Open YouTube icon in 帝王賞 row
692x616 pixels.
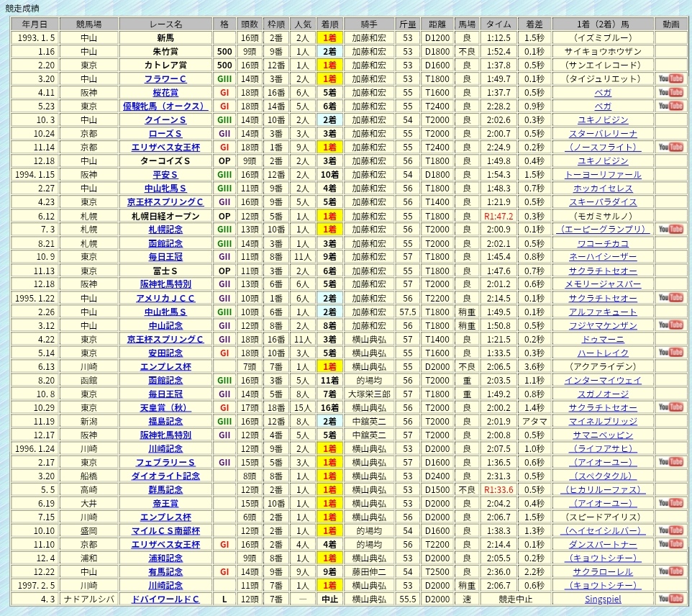click(x=670, y=503)
